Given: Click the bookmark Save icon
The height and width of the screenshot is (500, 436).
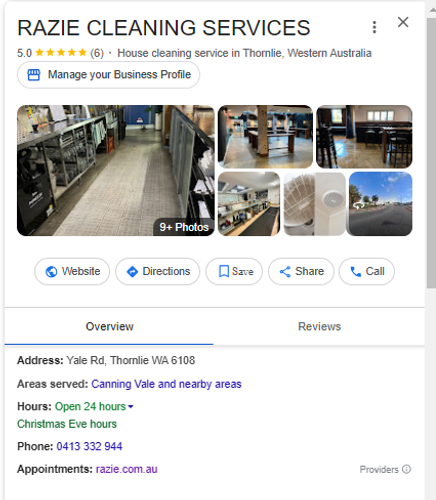Looking at the screenshot, I should point(224,271).
